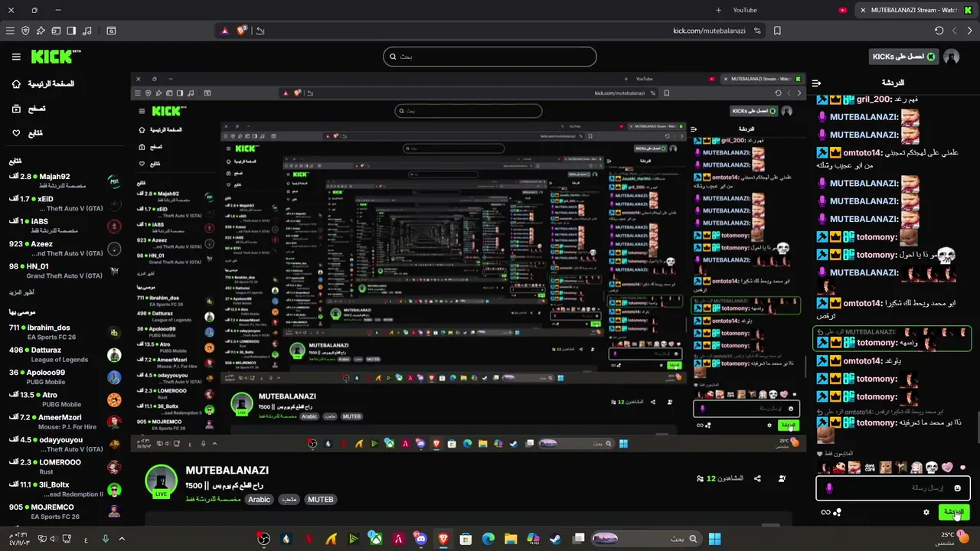
Task: Click the Kick search box
Action: 490,57
